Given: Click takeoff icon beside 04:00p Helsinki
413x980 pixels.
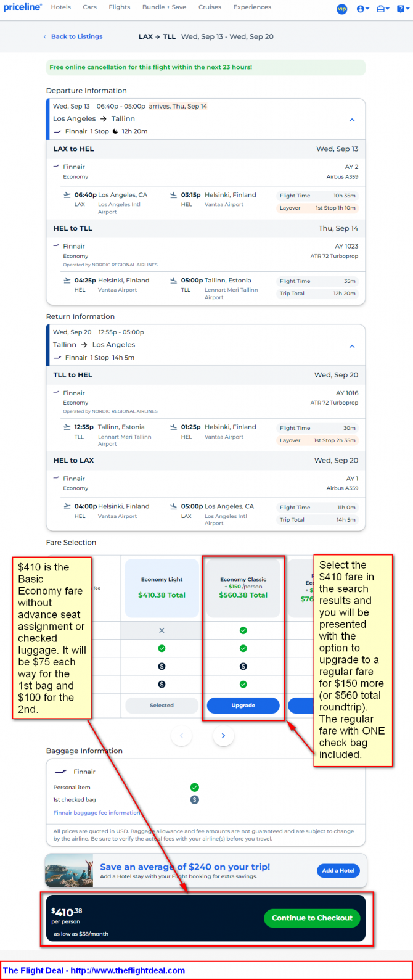Looking at the screenshot, I should click(67, 506).
